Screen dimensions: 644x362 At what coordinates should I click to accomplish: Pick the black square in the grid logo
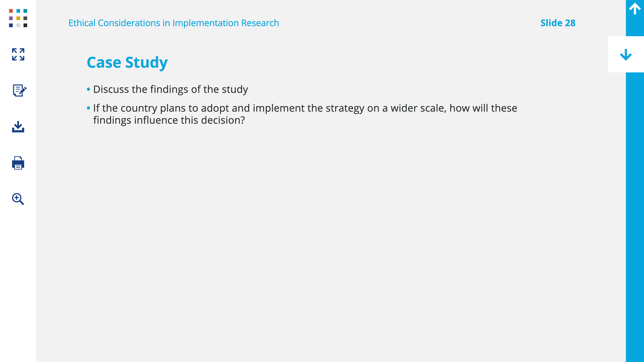click(25, 25)
